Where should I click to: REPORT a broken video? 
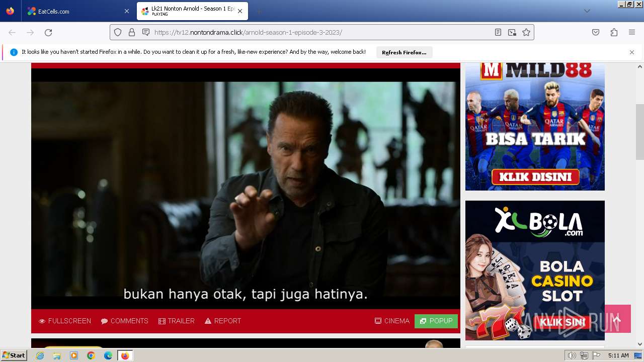(x=223, y=321)
